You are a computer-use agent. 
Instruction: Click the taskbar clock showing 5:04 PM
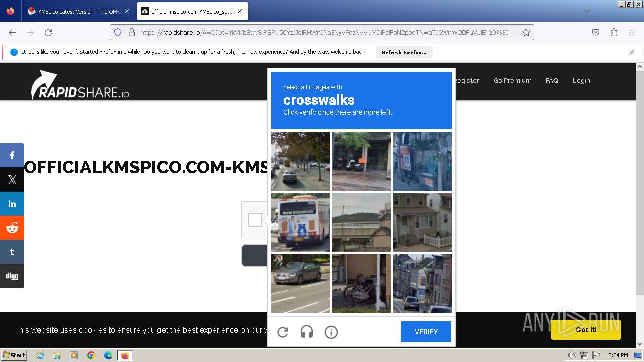(x=618, y=355)
